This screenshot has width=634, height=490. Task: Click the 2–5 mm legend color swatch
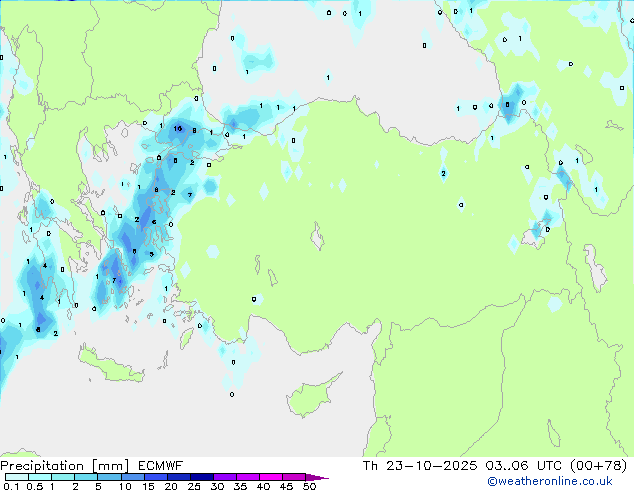tap(86, 477)
